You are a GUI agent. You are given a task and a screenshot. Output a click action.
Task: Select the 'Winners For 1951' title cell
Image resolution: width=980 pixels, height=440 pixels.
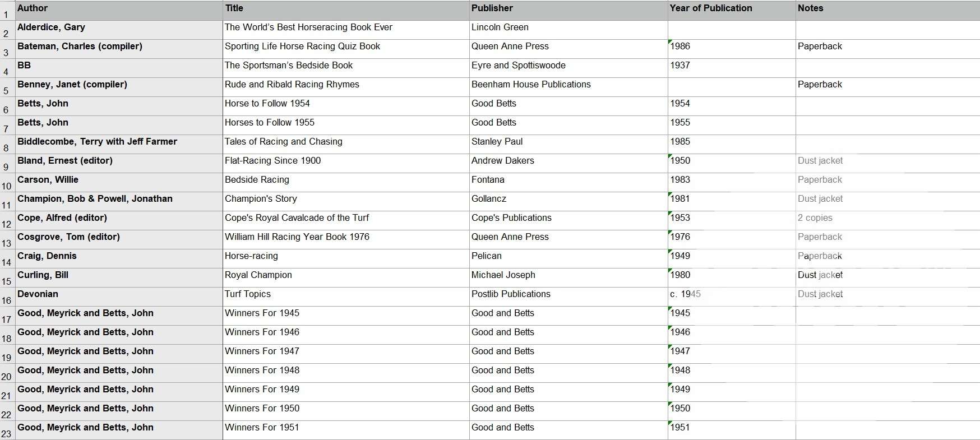346,430
